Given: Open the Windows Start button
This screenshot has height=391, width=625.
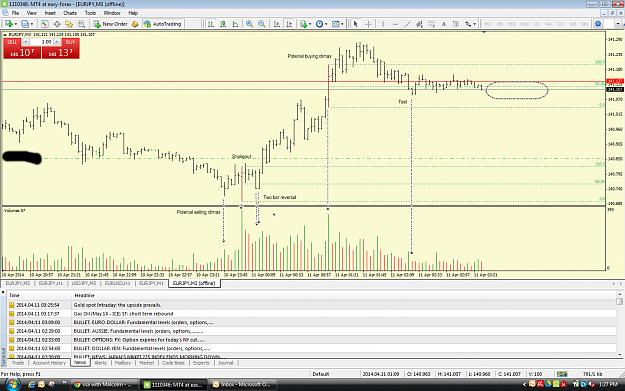Looking at the screenshot, I should click(12, 385).
